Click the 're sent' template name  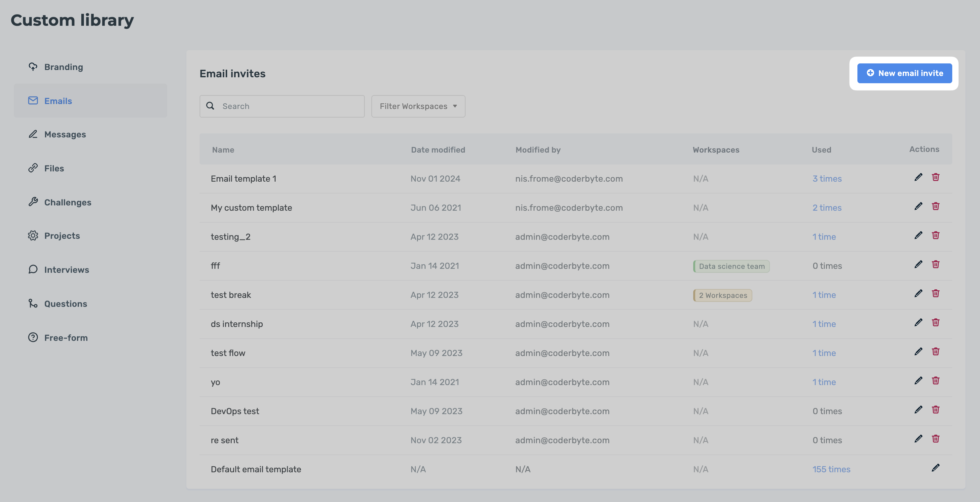coord(224,440)
